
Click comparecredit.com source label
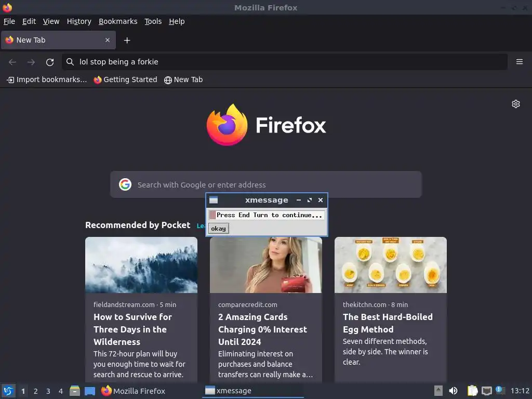(248, 304)
